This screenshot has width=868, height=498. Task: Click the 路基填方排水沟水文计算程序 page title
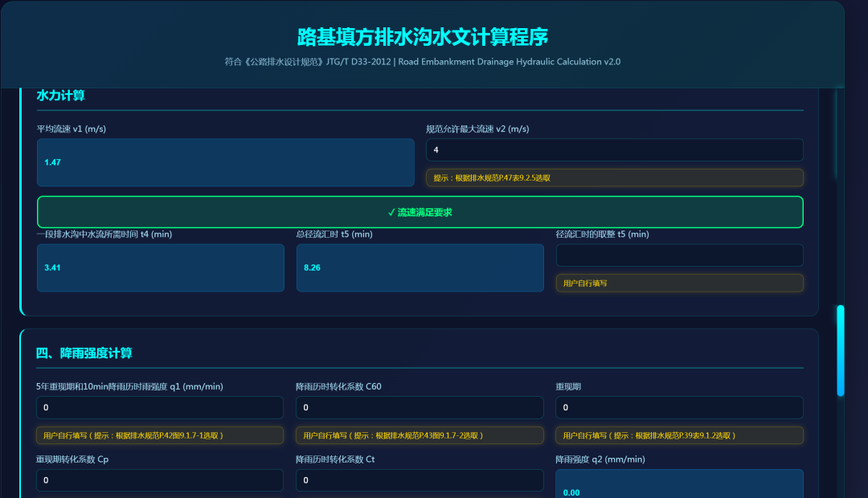pyautogui.click(x=423, y=37)
